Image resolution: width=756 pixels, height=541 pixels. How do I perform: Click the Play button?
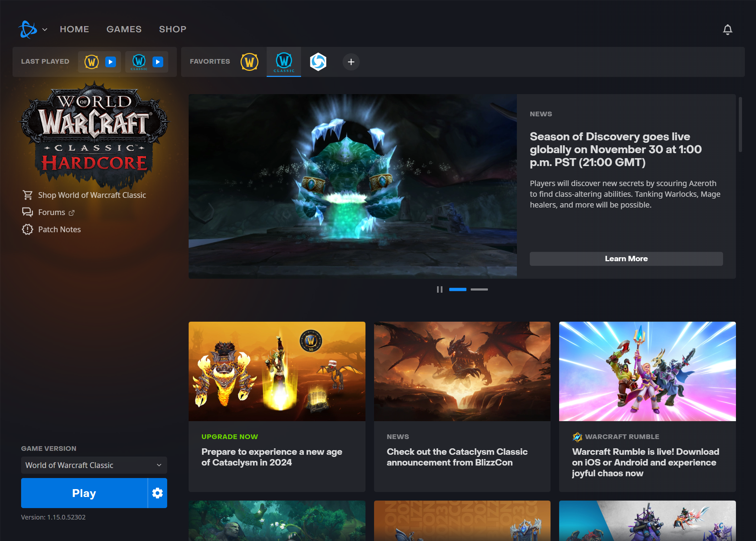pyautogui.click(x=84, y=493)
